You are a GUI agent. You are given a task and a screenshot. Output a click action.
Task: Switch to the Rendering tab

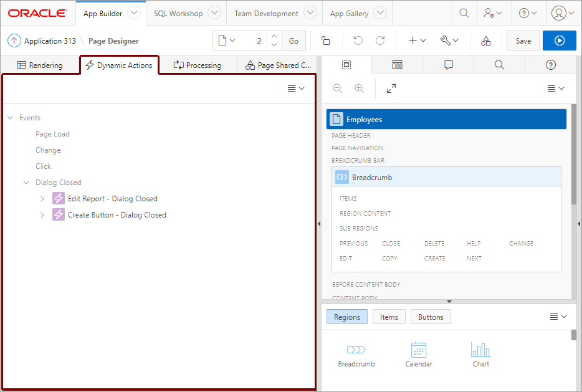tap(40, 65)
